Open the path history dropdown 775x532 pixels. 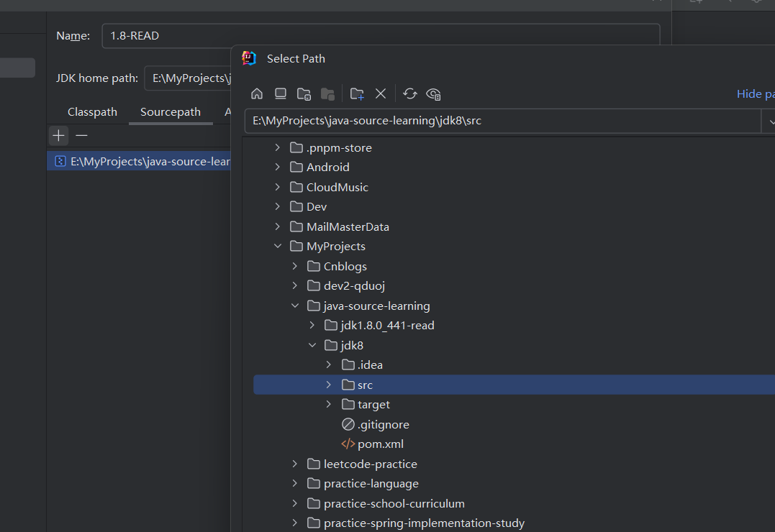coord(768,121)
